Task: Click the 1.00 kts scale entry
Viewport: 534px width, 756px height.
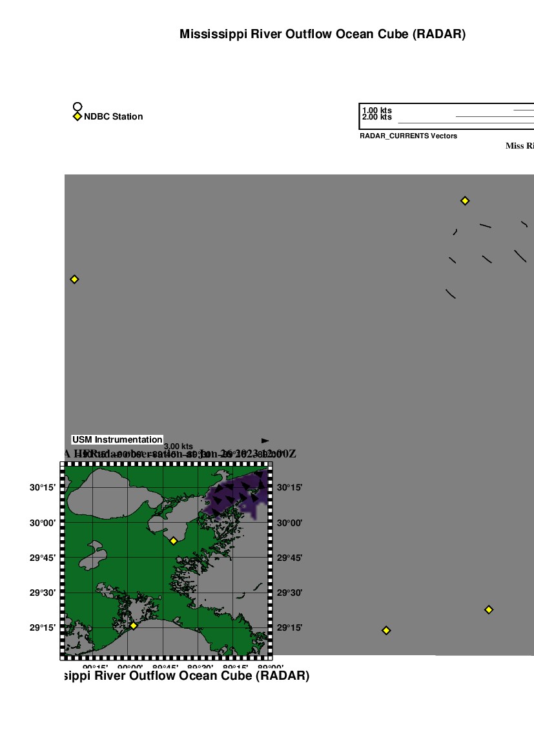Action: [377, 110]
